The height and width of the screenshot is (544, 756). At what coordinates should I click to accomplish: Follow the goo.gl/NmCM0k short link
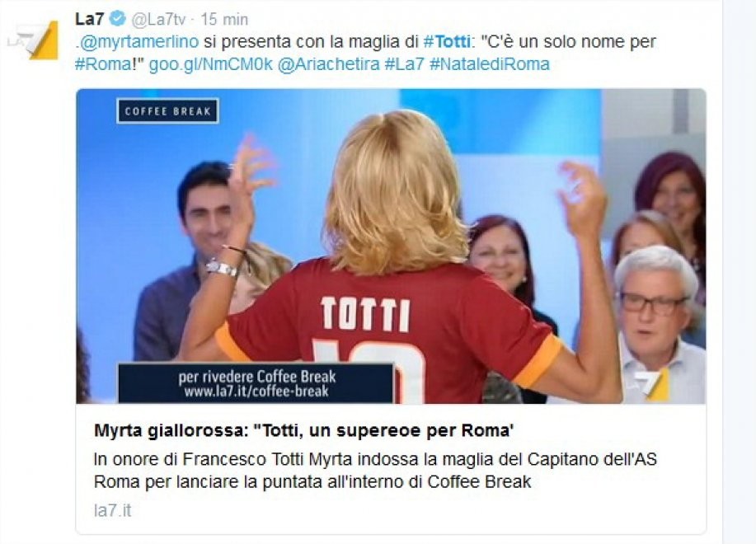tap(211, 64)
